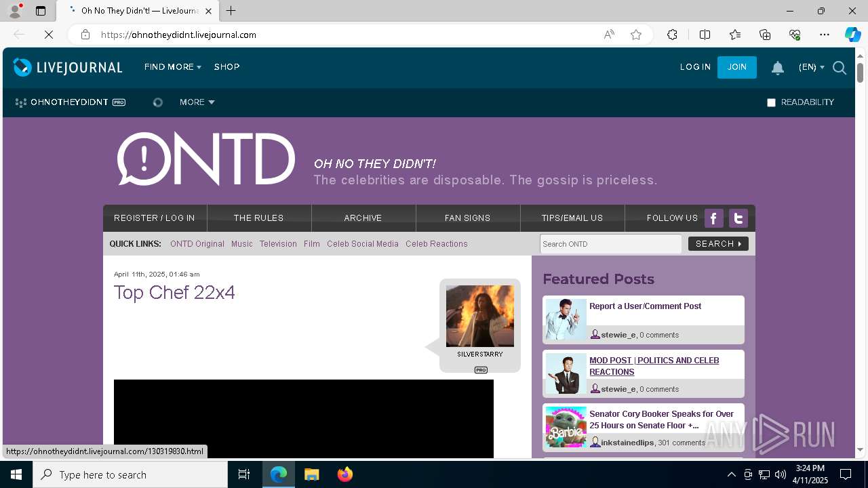Open the notifications bell icon
Viewport: 868px width, 488px height.
pos(778,68)
